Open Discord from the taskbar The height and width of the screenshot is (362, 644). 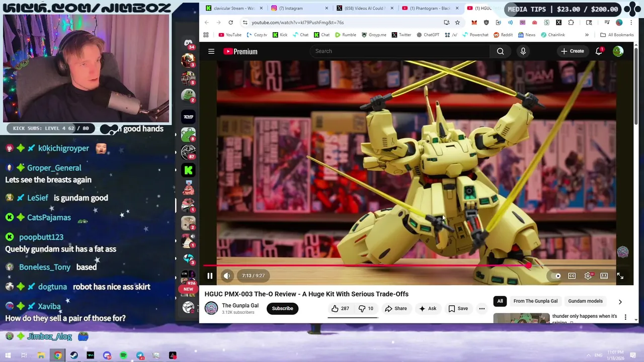coord(107,355)
